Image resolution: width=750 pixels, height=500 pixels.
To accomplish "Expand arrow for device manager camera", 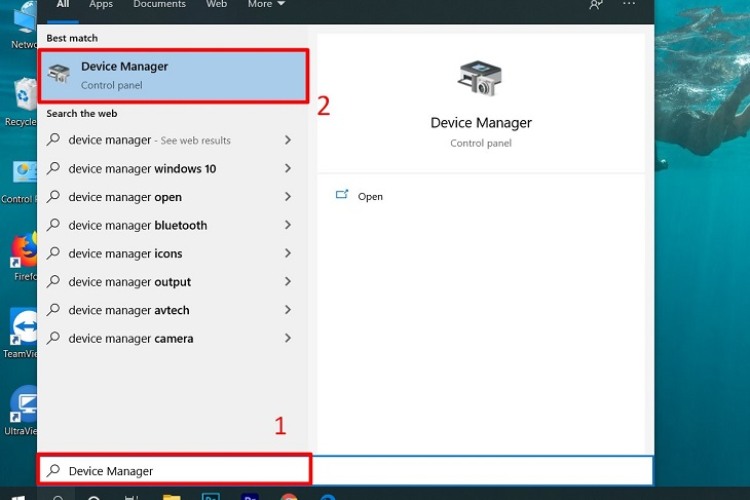I will [x=288, y=338].
